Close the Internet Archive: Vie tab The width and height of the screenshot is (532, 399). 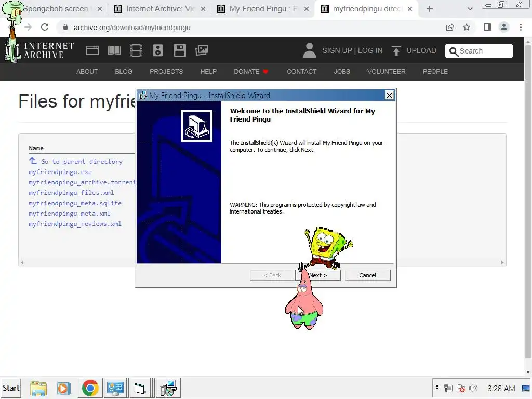(203, 9)
